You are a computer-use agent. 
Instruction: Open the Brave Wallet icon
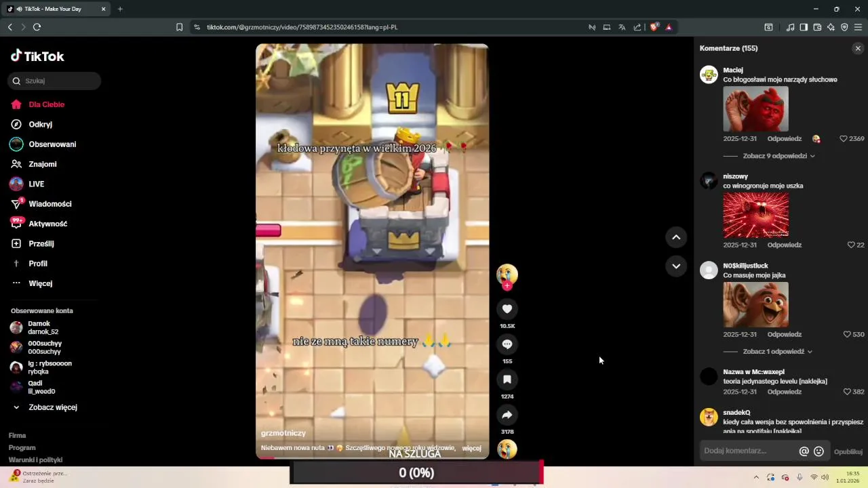click(x=817, y=27)
